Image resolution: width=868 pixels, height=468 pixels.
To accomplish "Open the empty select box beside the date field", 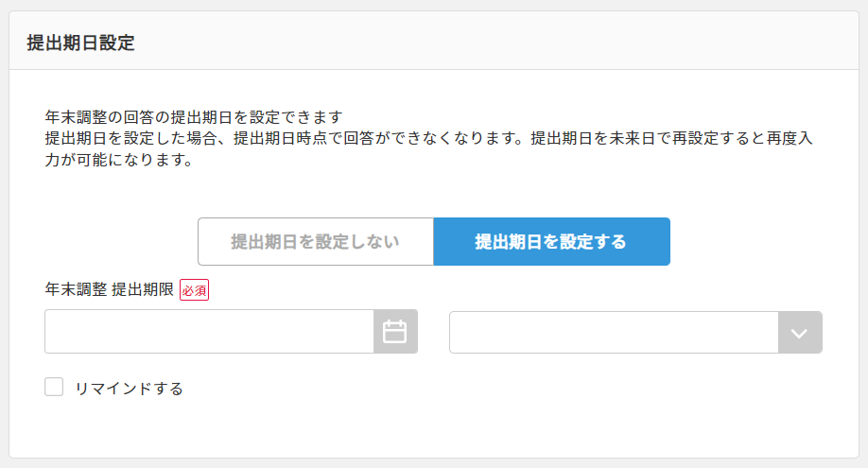I will 635,332.
